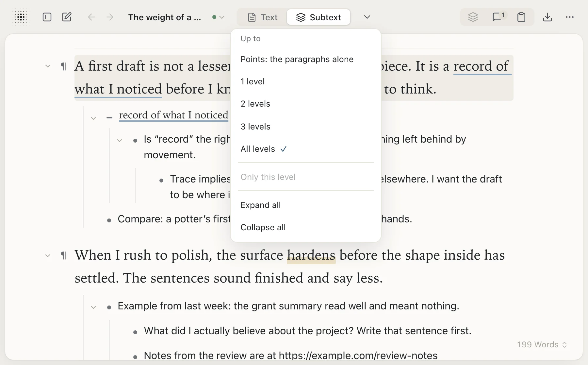588x365 pixels.
Task: Open the three-dot more options menu
Action: 570,17
